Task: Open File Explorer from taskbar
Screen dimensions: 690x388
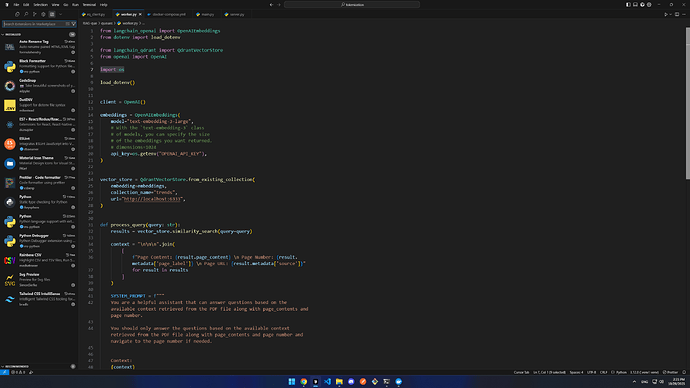Action: 339,381
